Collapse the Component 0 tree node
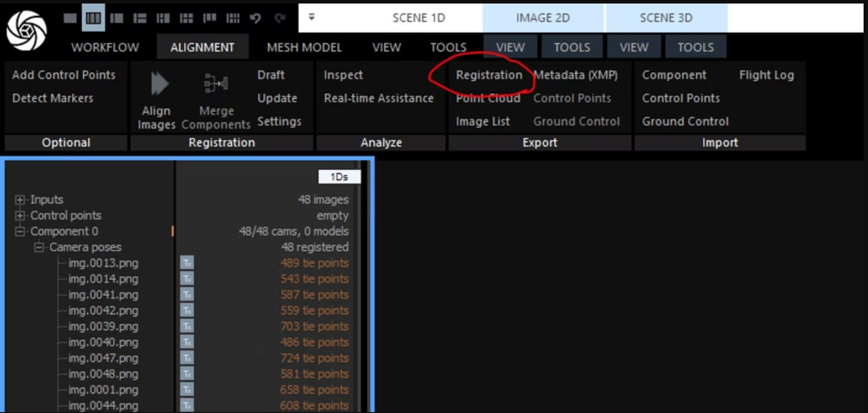 (19, 232)
